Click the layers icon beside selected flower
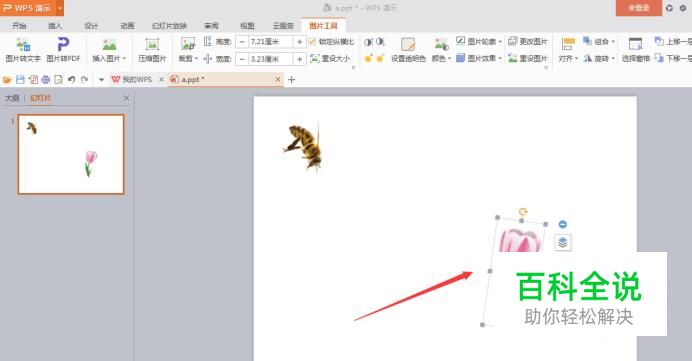692x361 pixels. [x=563, y=242]
